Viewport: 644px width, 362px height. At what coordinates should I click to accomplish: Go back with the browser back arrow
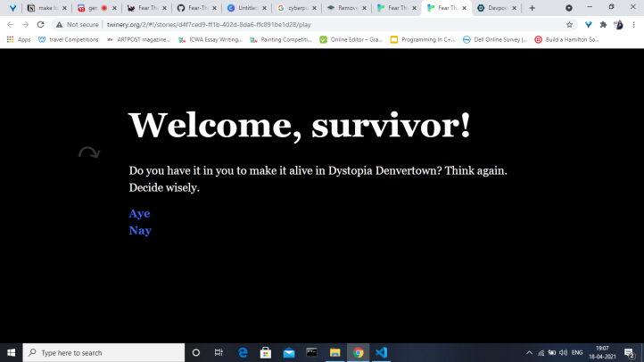tap(11, 25)
